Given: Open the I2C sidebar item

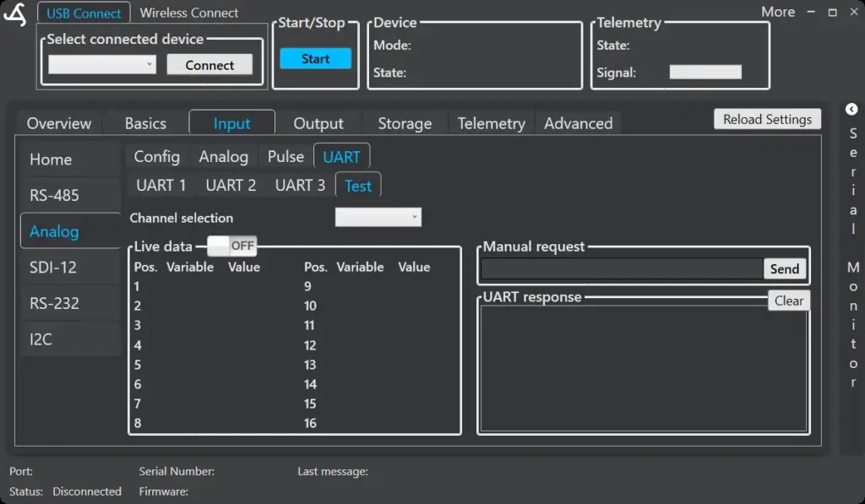Looking at the screenshot, I should [41, 339].
